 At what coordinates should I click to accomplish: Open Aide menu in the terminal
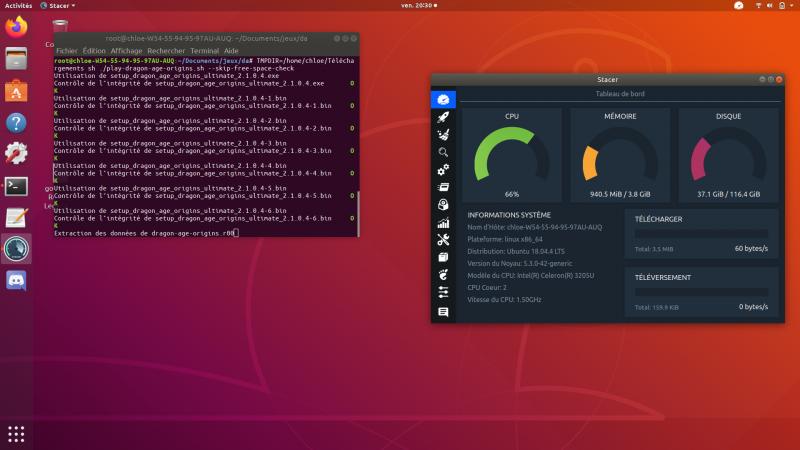[x=231, y=51]
